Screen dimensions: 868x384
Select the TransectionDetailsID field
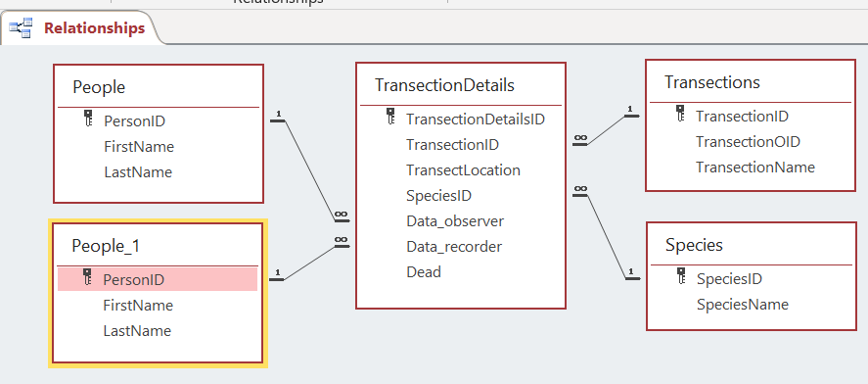click(x=476, y=120)
